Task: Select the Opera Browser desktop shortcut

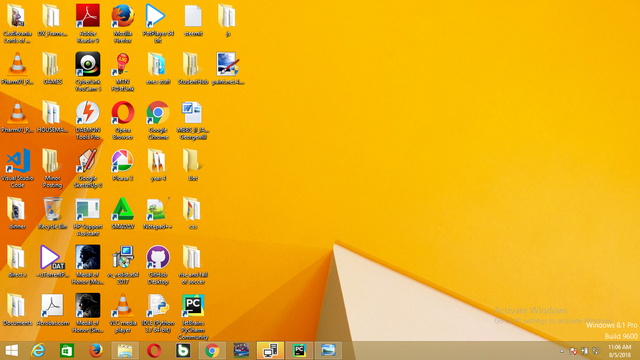Action: pyautogui.click(x=122, y=120)
